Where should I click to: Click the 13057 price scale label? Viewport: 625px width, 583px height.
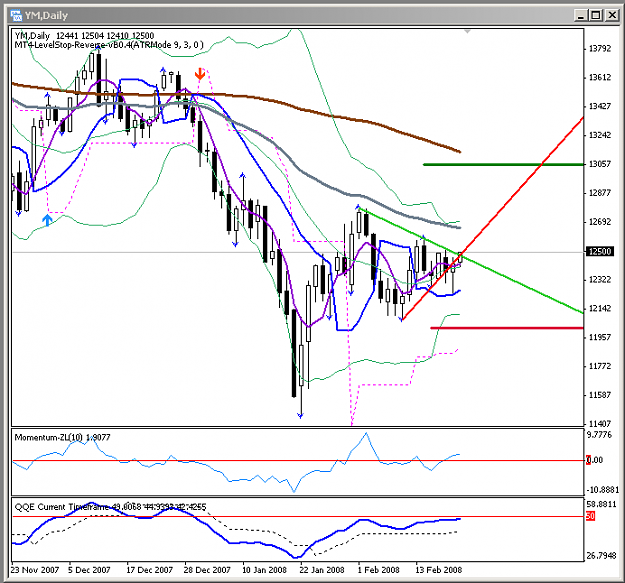click(599, 164)
